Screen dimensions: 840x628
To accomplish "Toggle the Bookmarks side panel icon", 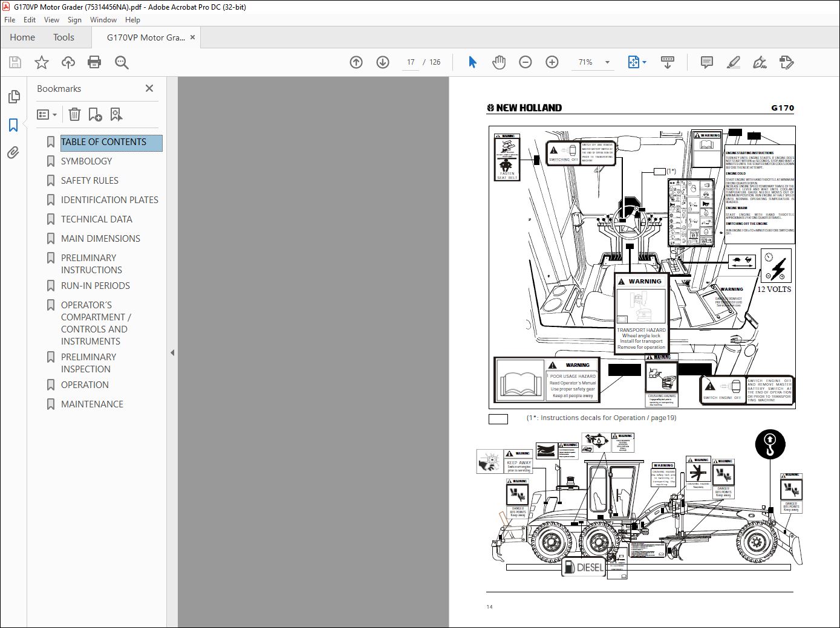I will pos(13,125).
